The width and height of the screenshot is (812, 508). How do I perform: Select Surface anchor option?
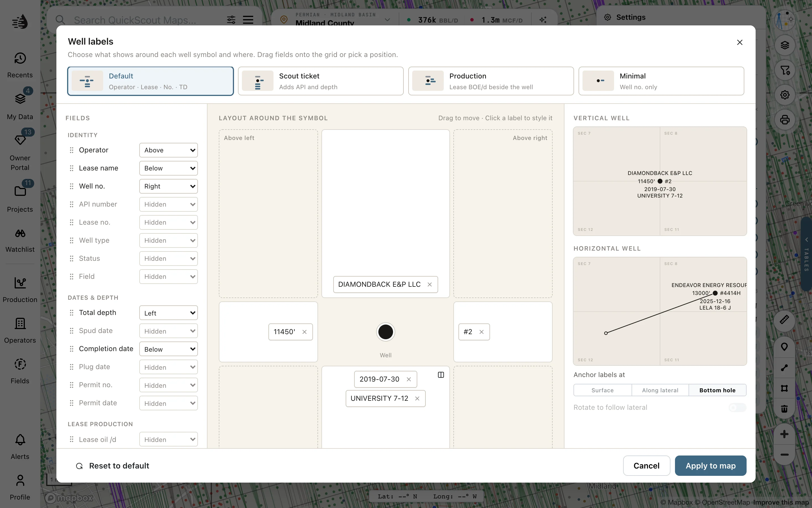[602, 390]
